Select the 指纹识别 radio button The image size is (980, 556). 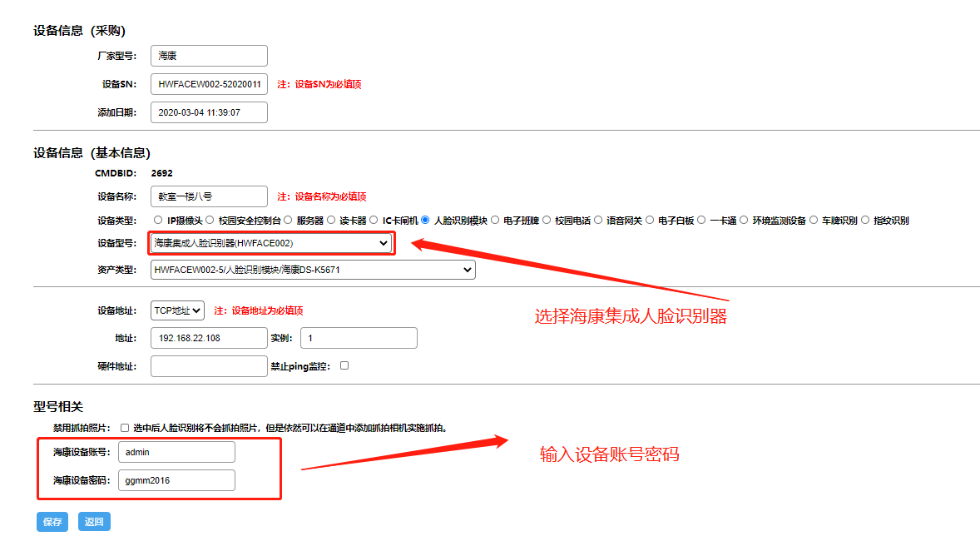coord(865,221)
